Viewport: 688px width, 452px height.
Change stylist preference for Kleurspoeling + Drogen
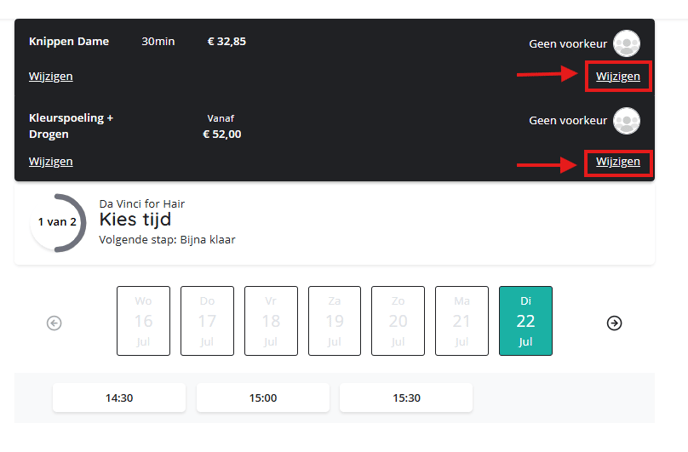point(618,162)
